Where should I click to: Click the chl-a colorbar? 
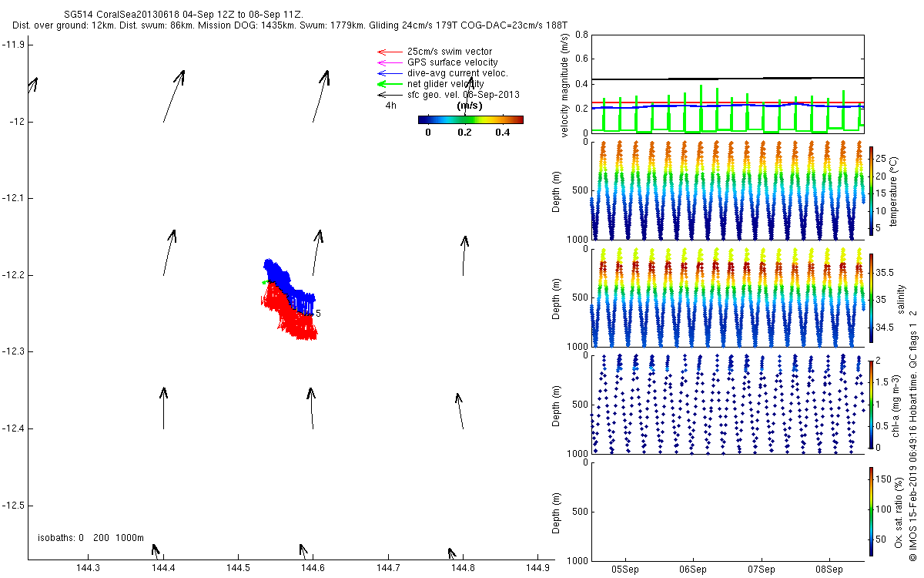(x=871, y=404)
